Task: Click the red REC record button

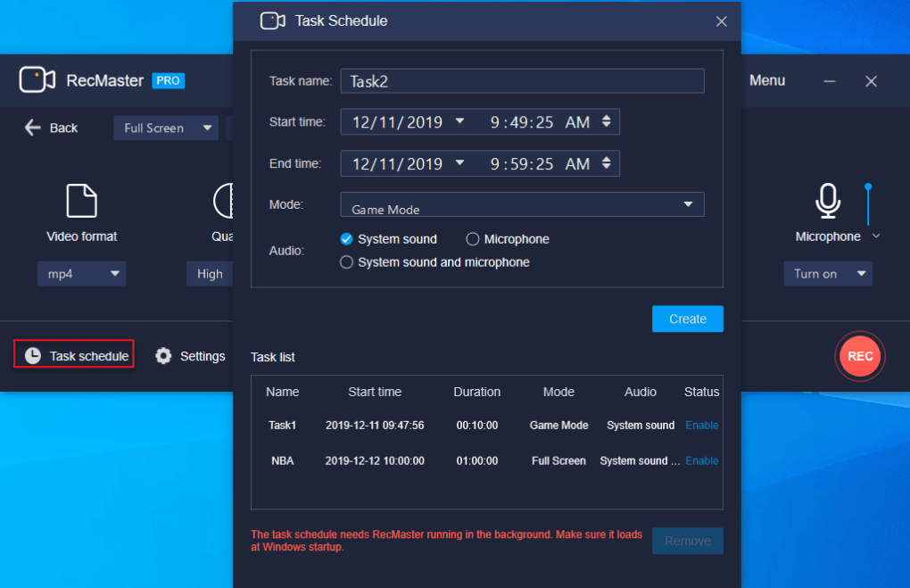Action: 860,356
